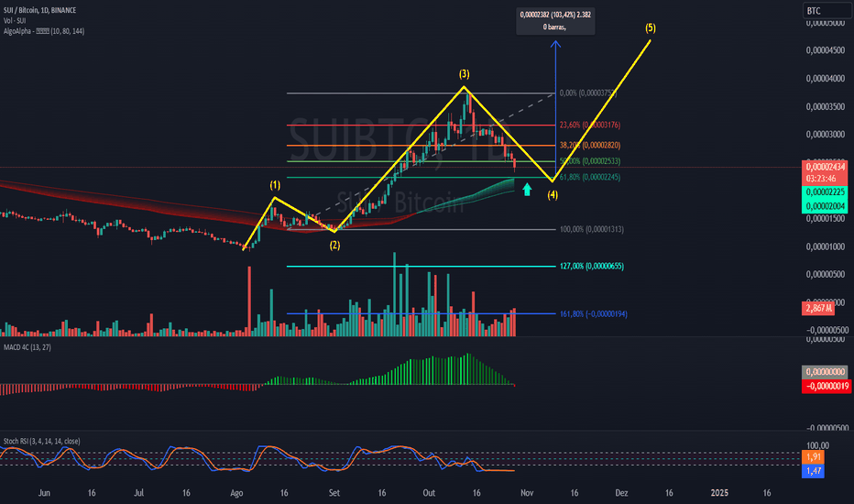
Task: Click the 2,867M volume label
Action: tap(818, 309)
